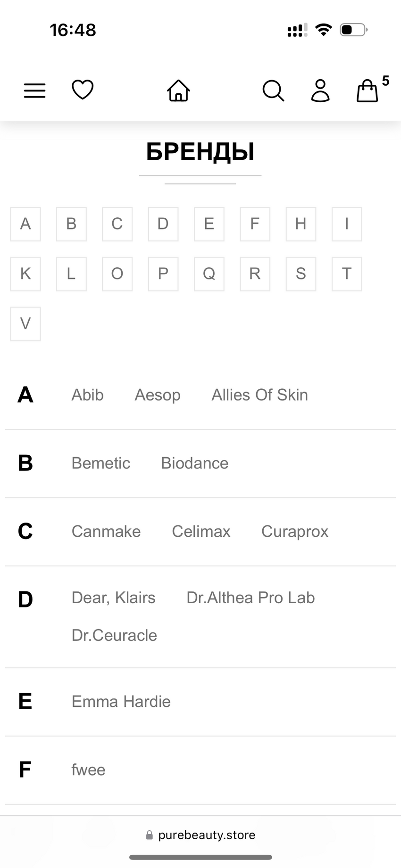
Task: Open the wishlist heart icon
Action: coord(83,90)
